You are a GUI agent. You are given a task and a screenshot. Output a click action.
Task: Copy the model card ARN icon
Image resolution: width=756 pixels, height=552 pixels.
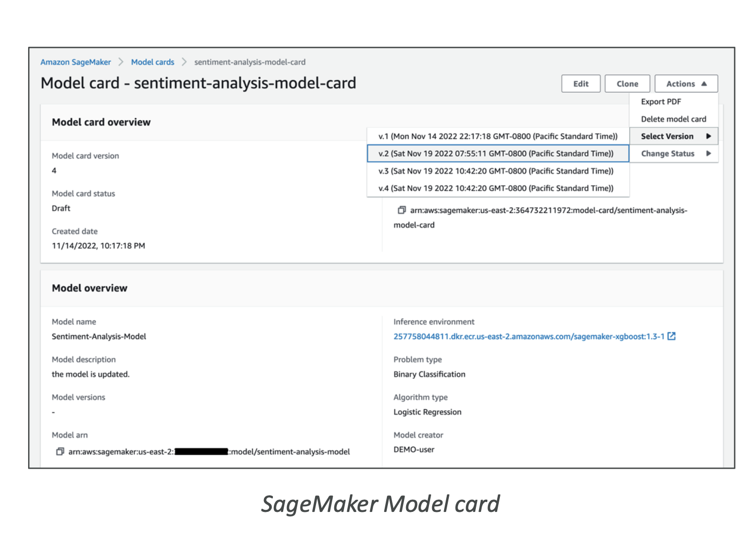[x=401, y=210]
